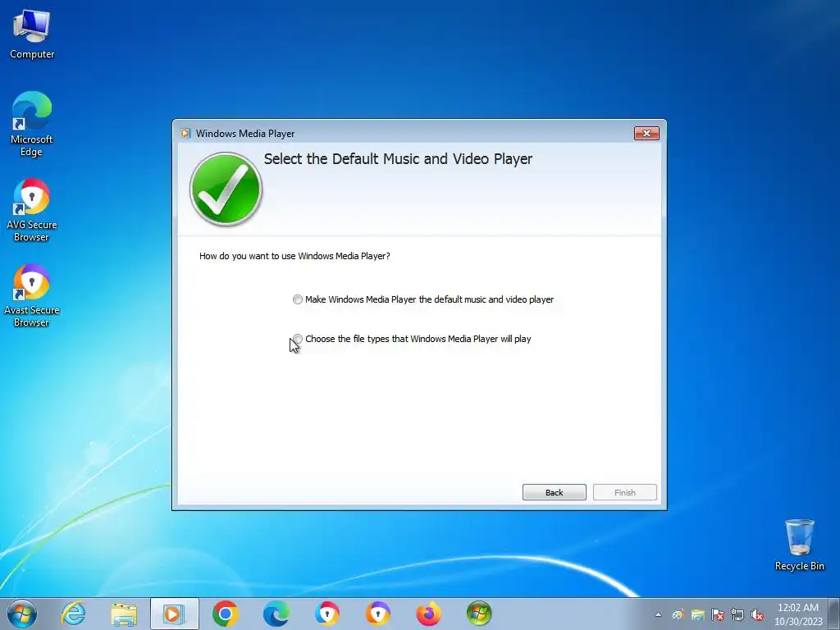Open Microsoft Edge desktop shortcut
The image size is (840, 630).
(x=32, y=124)
